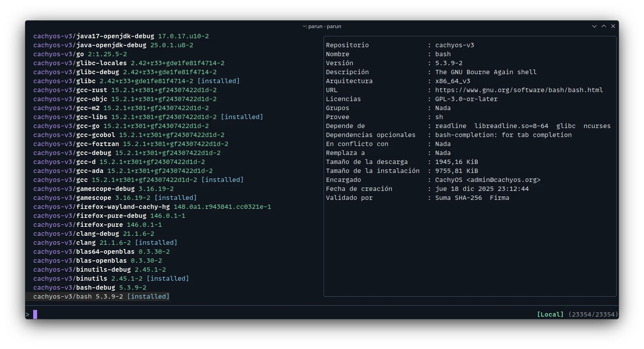Maximize the parun terminal window
The image size is (644, 349).
coord(604,26)
